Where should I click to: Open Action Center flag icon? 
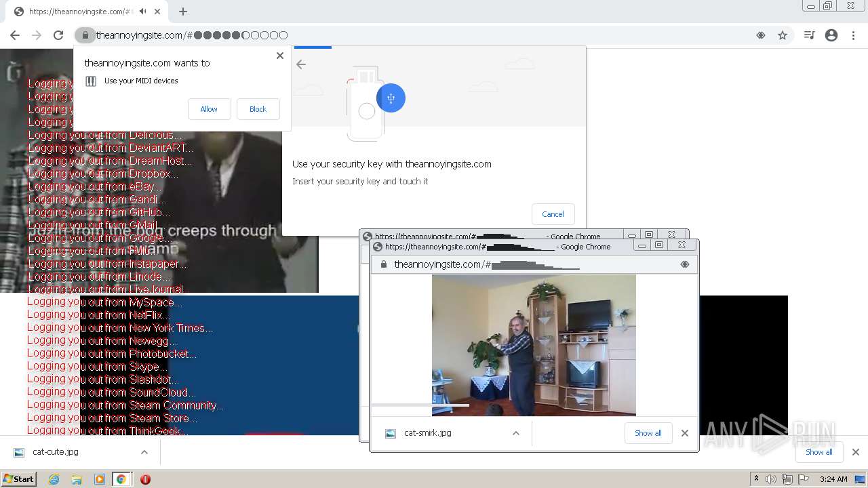pyautogui.click(x=804, y=479)
